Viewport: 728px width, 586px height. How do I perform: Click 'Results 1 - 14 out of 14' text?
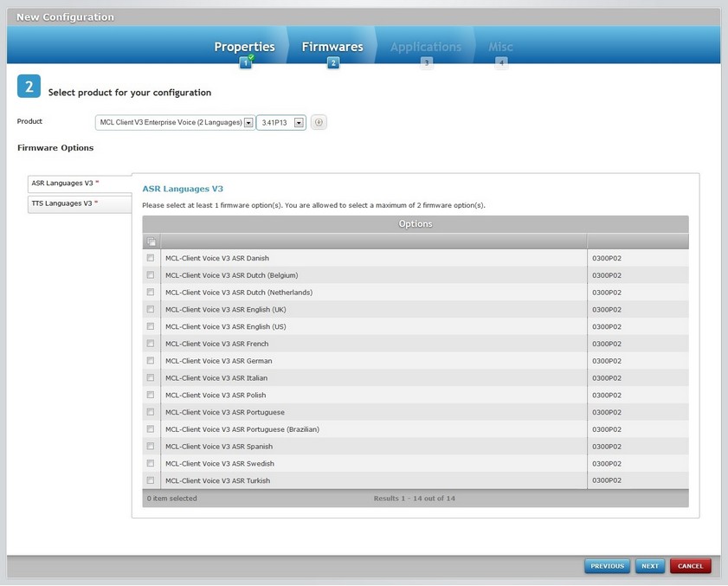pyautogui.click(x=414, y=499)
